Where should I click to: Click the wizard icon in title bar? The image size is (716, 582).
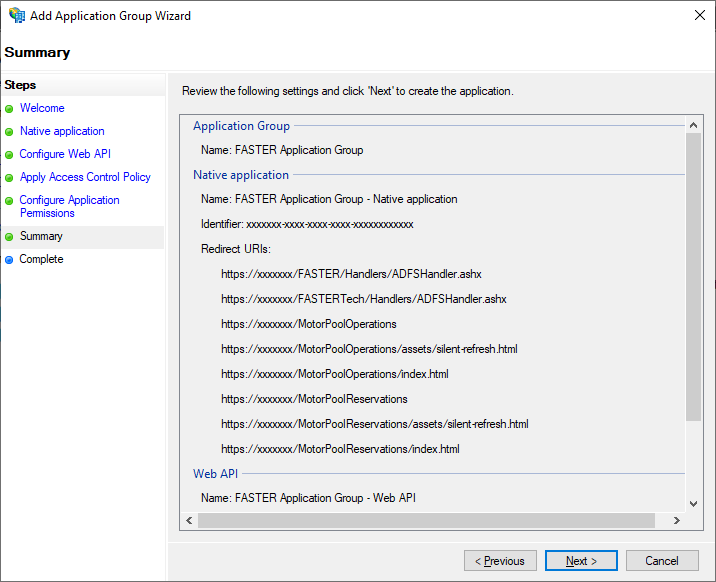coord(17,15)
